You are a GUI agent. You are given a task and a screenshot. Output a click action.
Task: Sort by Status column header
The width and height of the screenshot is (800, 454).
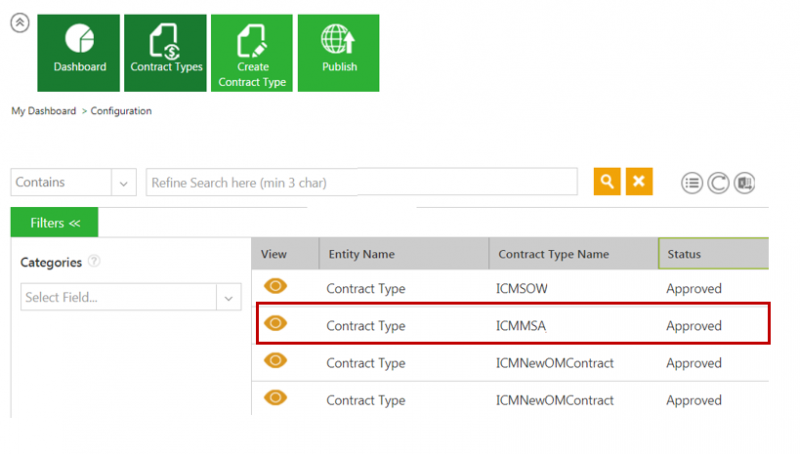712,254
